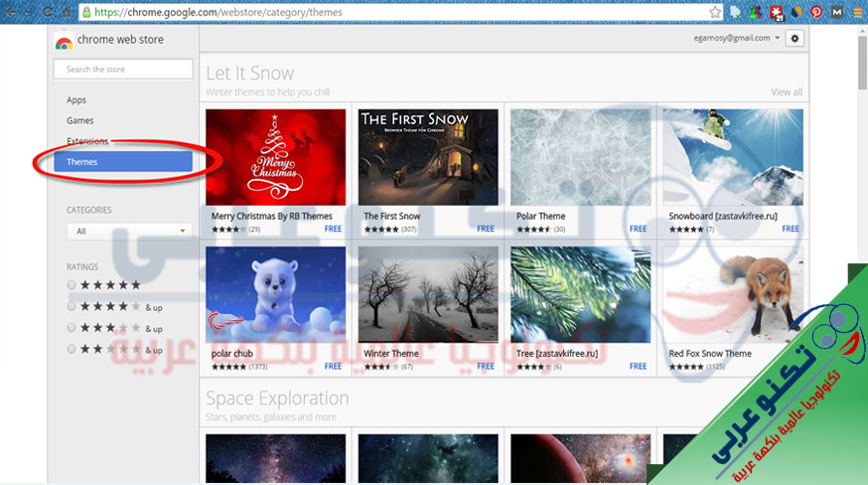The height and width of the screenshot is (485, 868).
Task: Select the three stars and up filter
Action: tap(72, 328)
